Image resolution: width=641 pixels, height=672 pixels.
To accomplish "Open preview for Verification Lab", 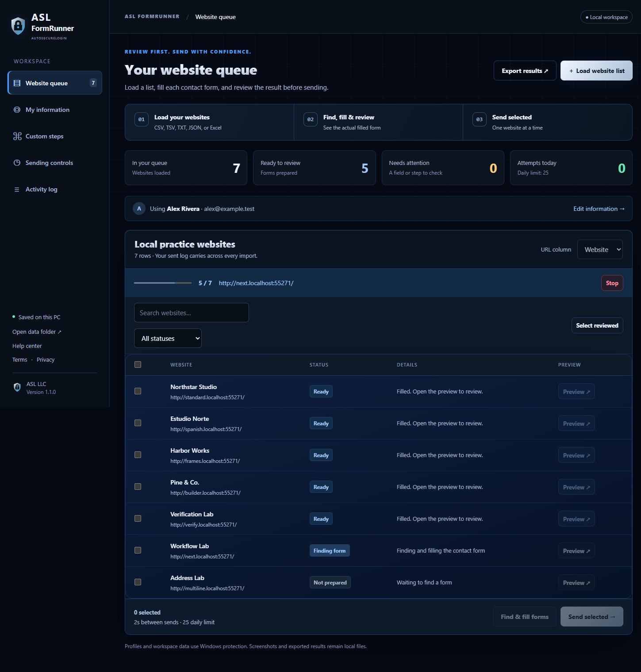I will 576,519.
